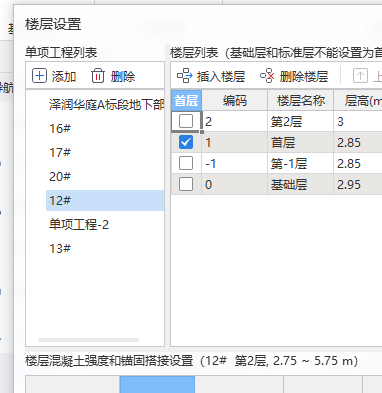Select project 17#
The image size is (382, 393).
tap(105, 152)
